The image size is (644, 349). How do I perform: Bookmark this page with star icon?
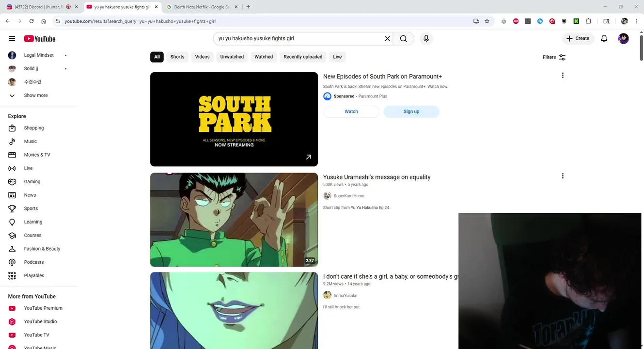click(x=487, y=21)
